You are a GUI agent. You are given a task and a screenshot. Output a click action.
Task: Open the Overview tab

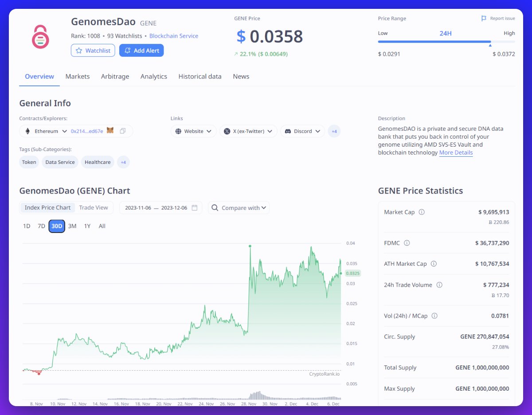pos(39,77)
